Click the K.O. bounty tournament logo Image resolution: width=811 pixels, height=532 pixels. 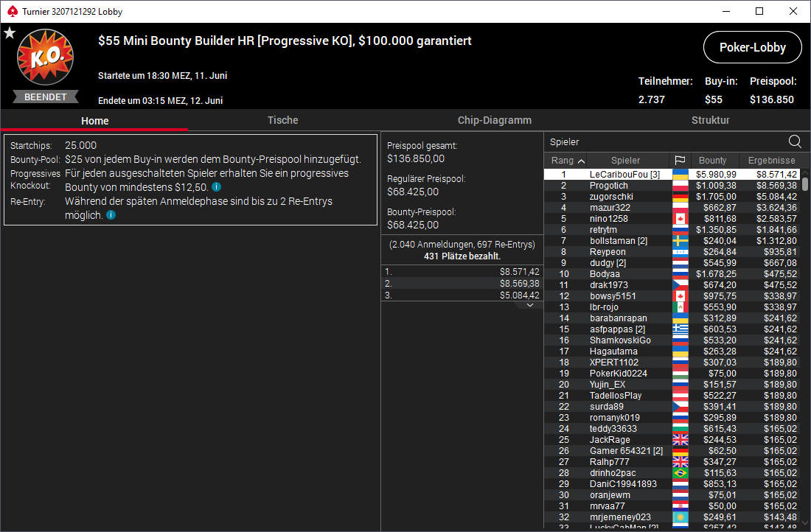click(x=46, y=57)
